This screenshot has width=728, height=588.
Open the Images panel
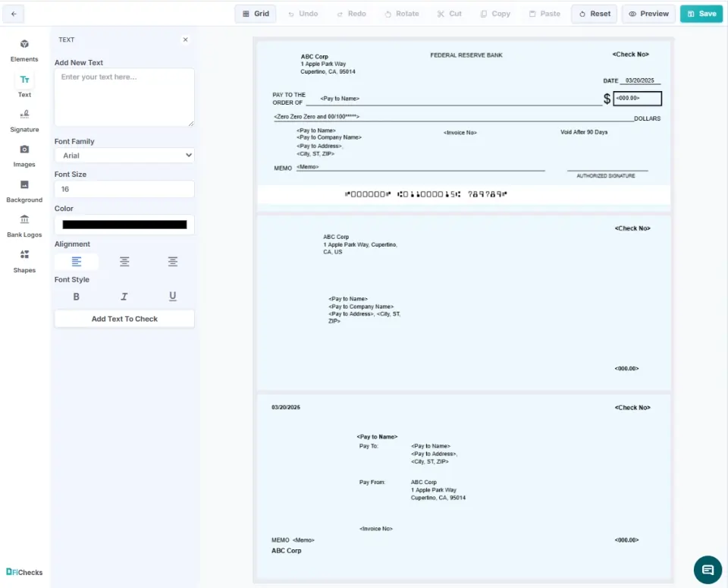24,150
